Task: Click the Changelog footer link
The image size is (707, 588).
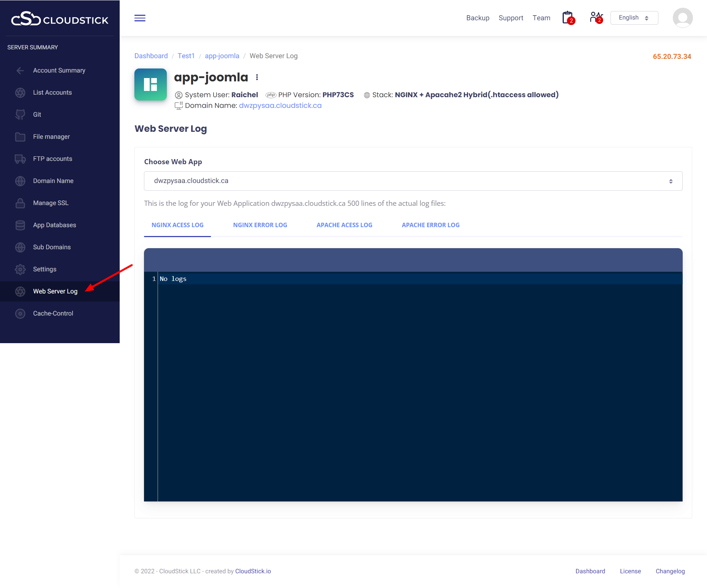Action: pos(670,571)
